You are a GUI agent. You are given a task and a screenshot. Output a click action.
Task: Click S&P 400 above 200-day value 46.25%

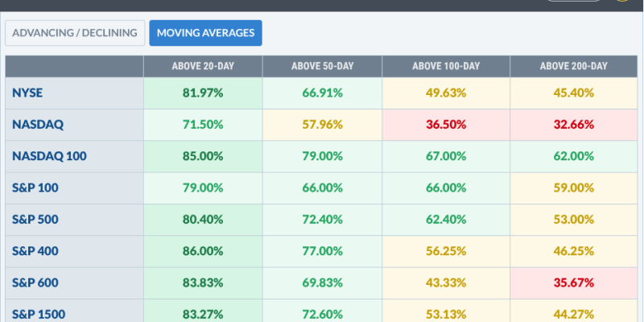click(574, 251)
